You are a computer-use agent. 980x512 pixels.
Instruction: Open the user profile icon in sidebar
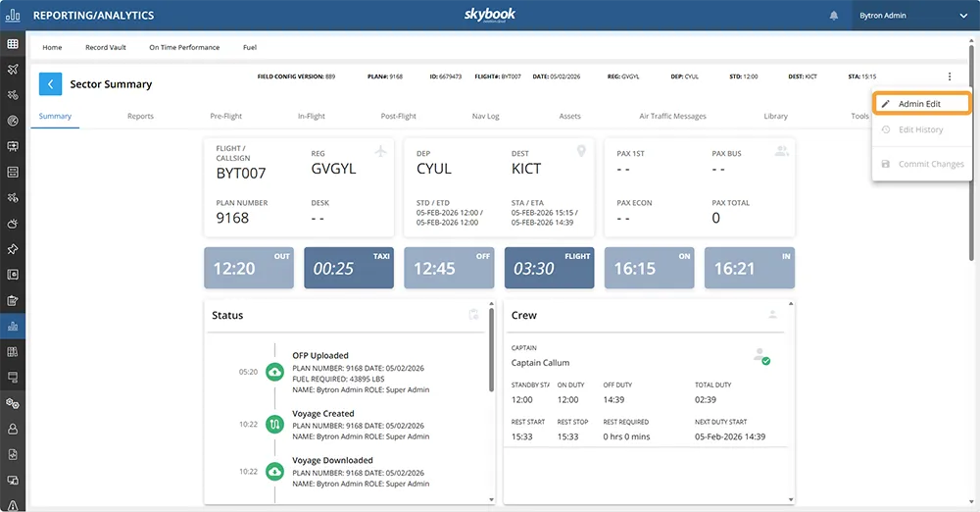(13, 429)
